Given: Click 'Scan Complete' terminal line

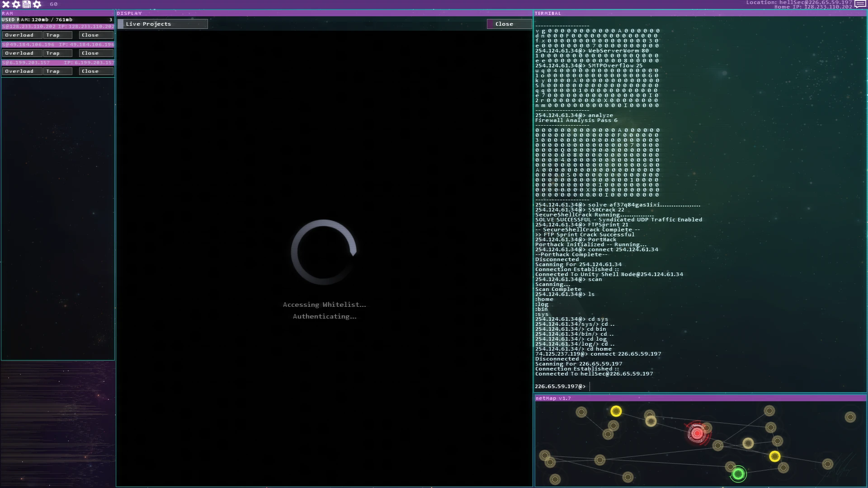Looking at the screenshot, I should pos(558,289).
